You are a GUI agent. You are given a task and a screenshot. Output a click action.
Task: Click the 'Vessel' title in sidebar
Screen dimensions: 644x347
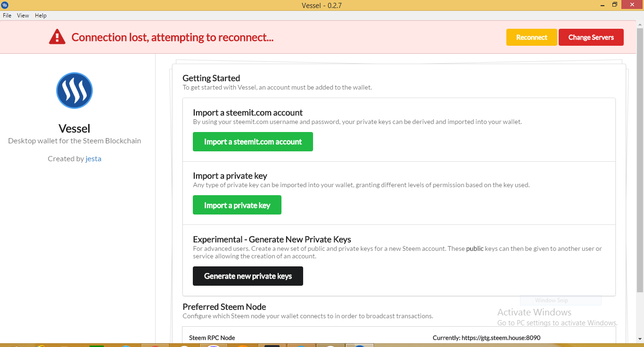click(74, 128)
